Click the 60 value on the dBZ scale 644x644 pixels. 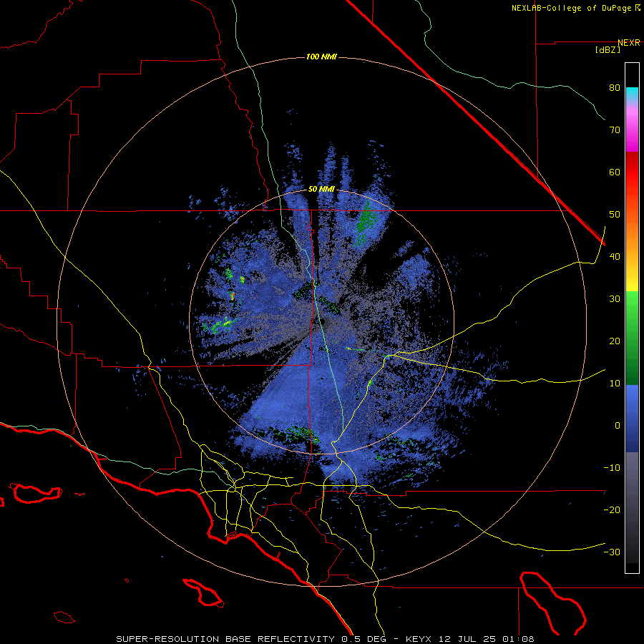point(615,172)
